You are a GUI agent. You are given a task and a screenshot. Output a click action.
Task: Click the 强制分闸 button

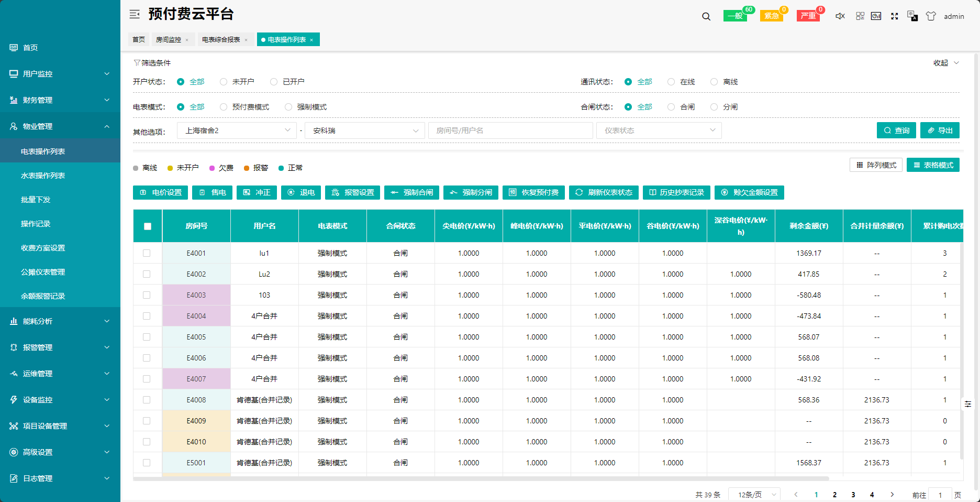(471, 192)
